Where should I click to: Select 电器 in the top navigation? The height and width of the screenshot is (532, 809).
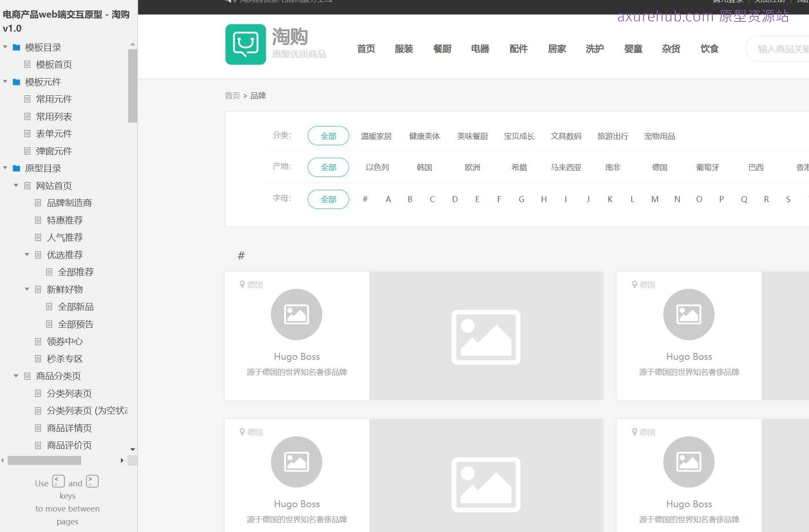coord(480,49)
